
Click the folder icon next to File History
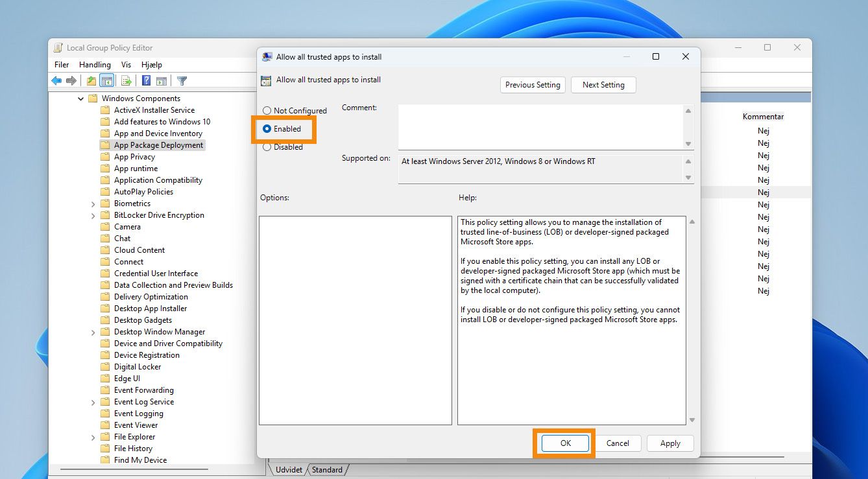pyautogui.click(x=105, y=449)
